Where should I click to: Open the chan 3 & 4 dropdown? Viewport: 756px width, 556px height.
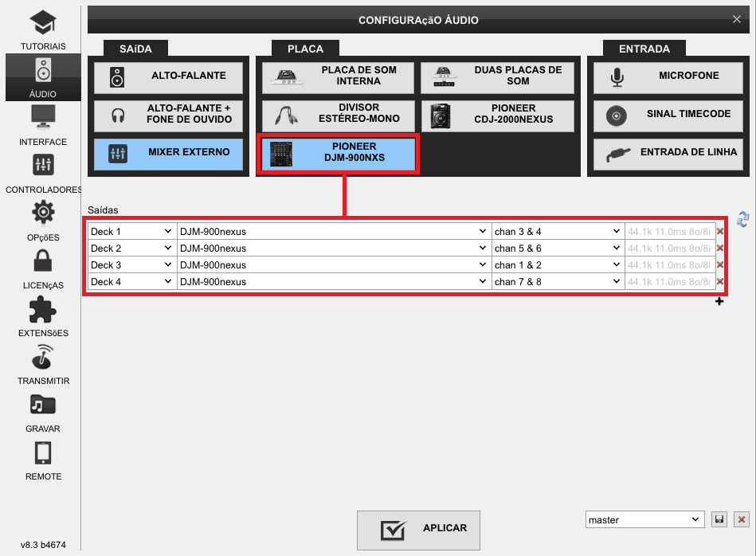558,232
